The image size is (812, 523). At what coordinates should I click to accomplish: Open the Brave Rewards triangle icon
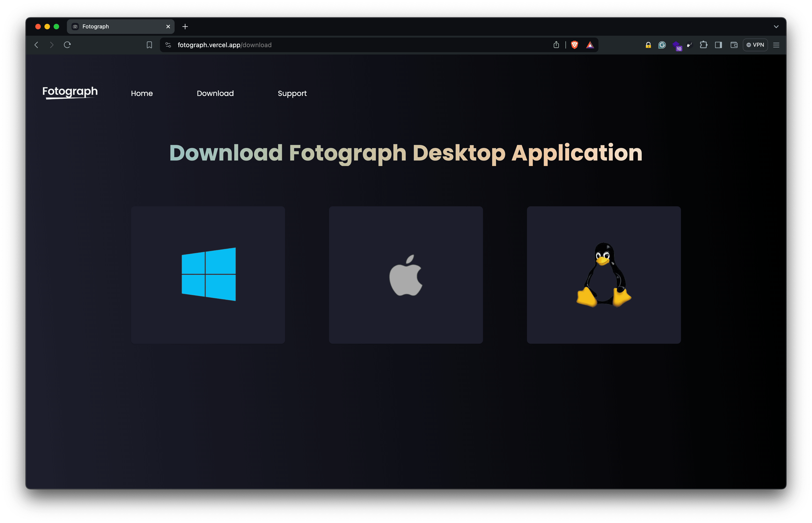click(x=590, y=45)
